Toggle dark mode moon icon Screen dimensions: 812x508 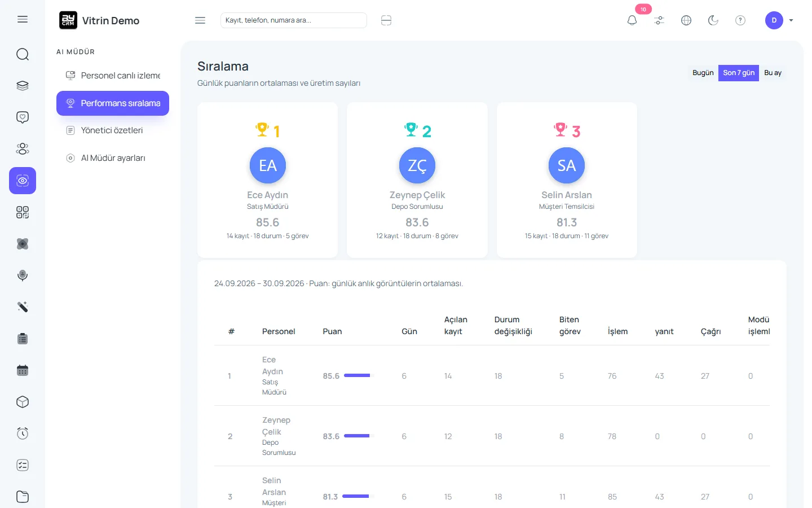point(713,20)
